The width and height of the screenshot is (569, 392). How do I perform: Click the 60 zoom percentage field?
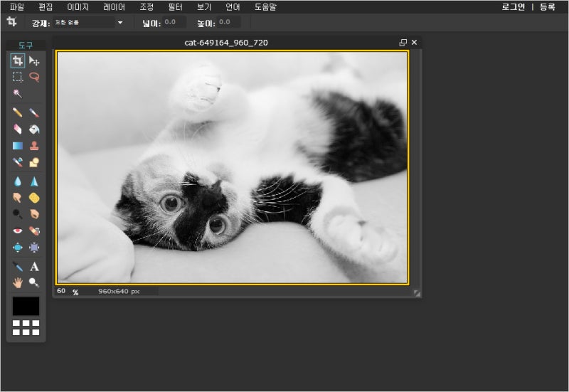coord(63,291)
